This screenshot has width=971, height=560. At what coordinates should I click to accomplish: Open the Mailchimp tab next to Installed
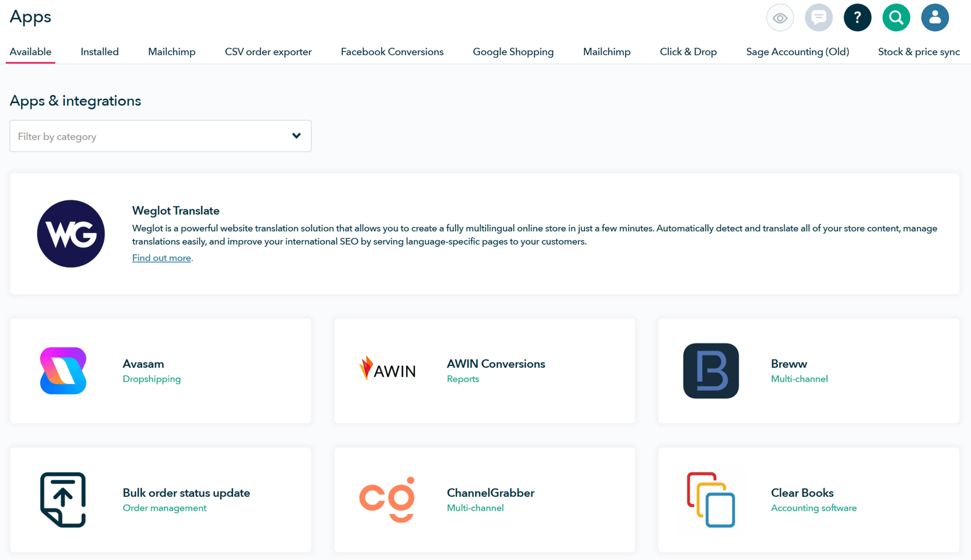coord(172,52)
